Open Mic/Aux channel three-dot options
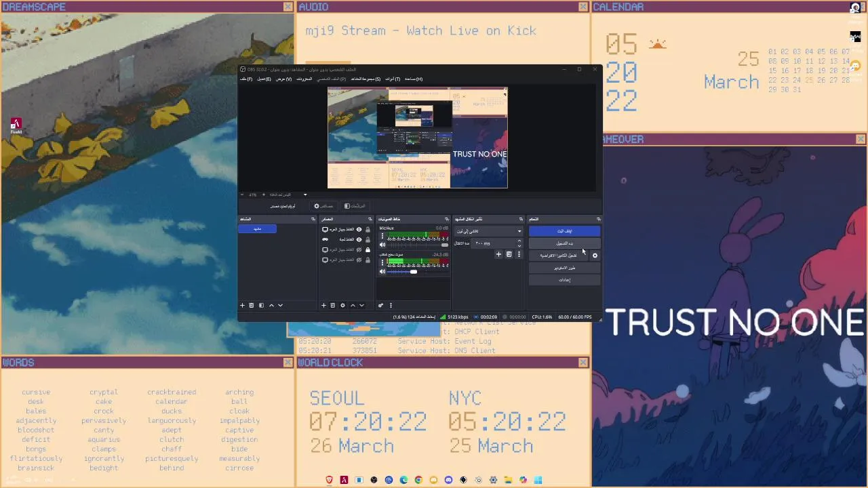 [x=382, y=235]
